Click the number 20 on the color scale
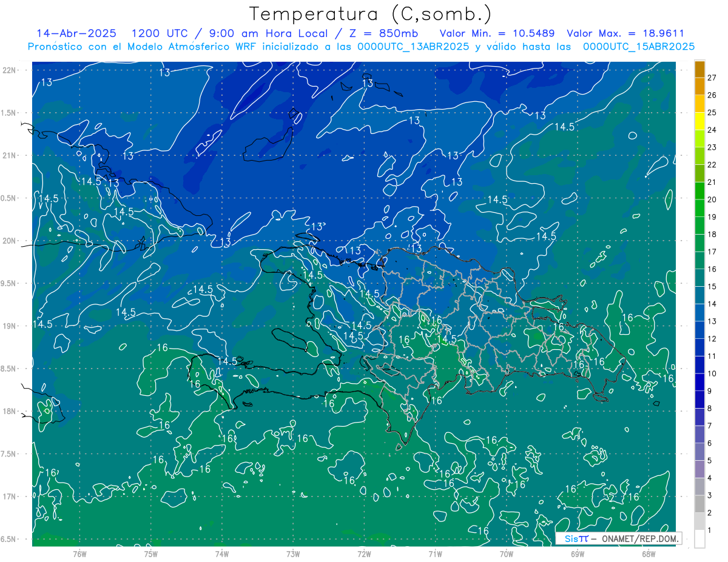Image resolution: width=728 pixels, height=562 pixels. coord(712,199)
